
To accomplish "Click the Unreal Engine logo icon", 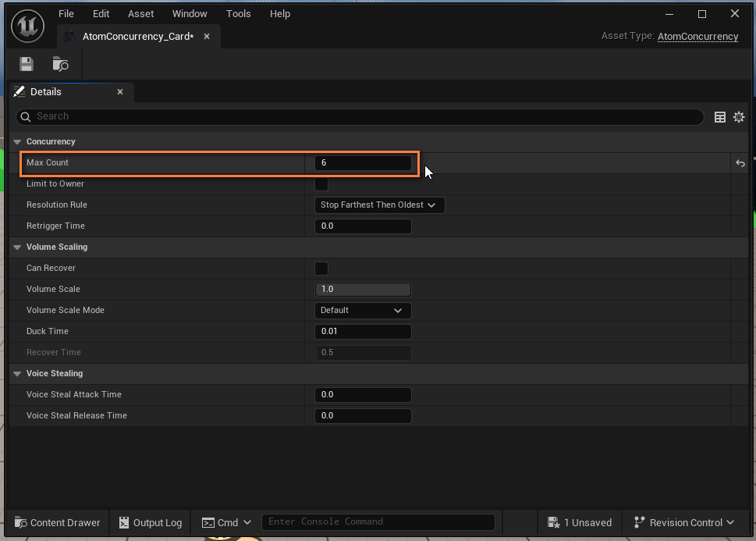I will pos(27,26).
